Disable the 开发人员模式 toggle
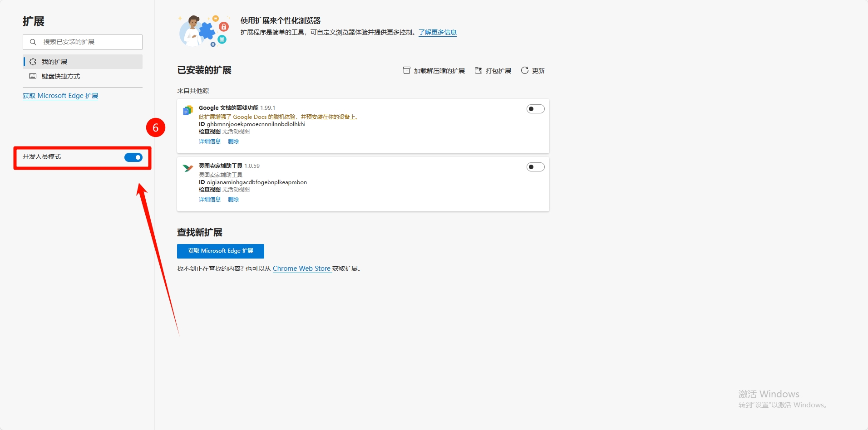Image resolution: width=868 pixels, height=430 pixels. coord(133,157)
